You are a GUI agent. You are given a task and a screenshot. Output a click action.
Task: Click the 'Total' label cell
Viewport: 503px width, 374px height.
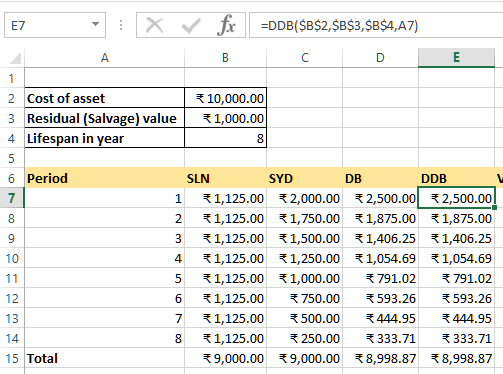104,358
